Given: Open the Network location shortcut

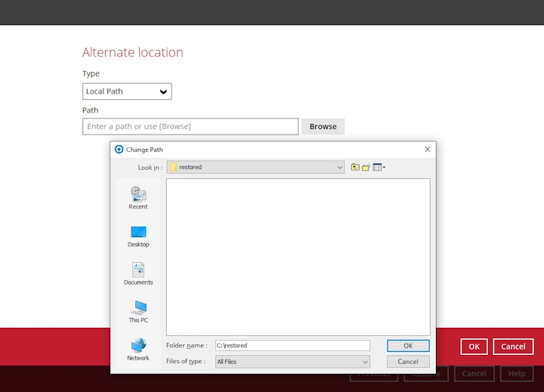Looking at the screenshot, I should click(x=138, y=349).
